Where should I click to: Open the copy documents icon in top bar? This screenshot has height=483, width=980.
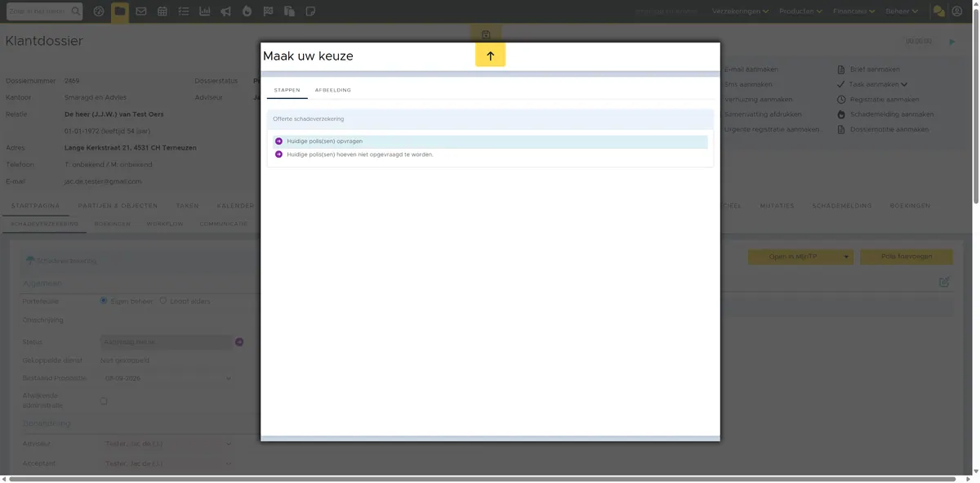[289, 11]
